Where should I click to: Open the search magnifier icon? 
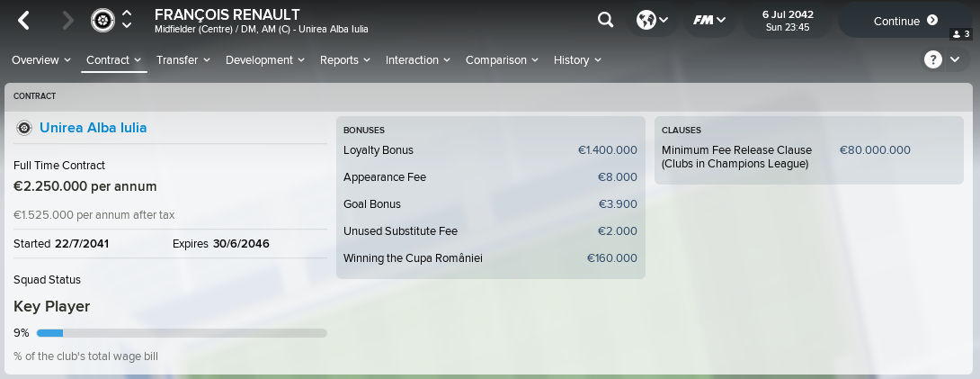(x=605, y=20)
